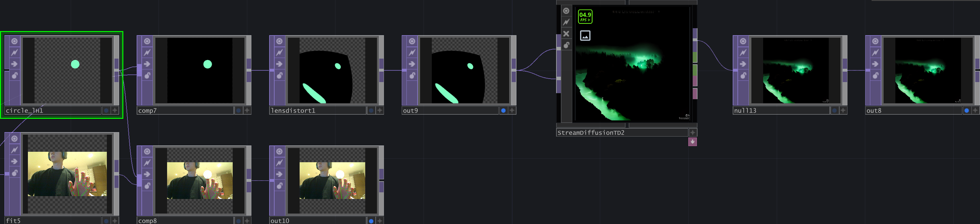Click the image icon inside StreamDiffusionTD2
Image resolution: width=980 pixels, height=224 pixels.
click(x=585, y=36)
